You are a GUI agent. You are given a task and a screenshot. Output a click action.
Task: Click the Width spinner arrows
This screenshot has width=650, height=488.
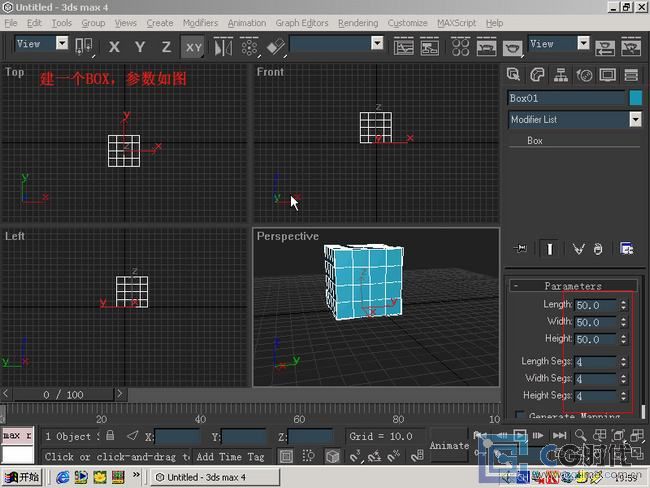623,322
